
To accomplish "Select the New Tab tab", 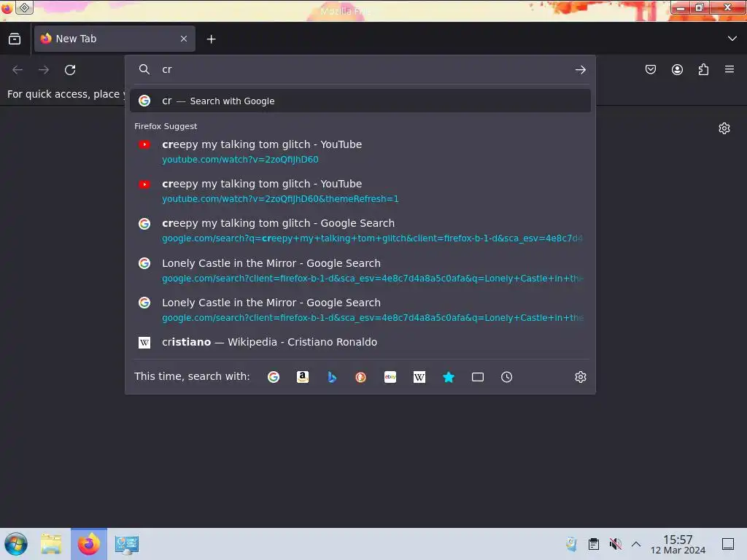I will pyautogui.click(x=115, y=39).
